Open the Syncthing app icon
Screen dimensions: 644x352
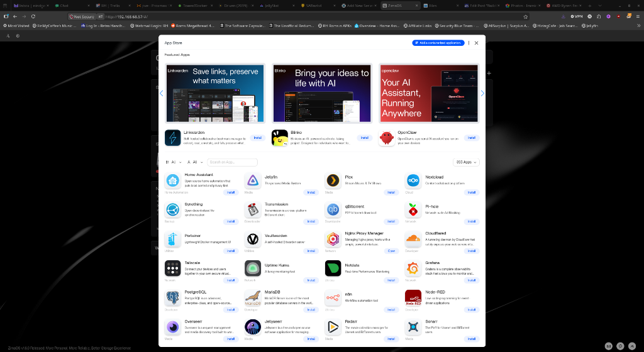click(172, 210)
